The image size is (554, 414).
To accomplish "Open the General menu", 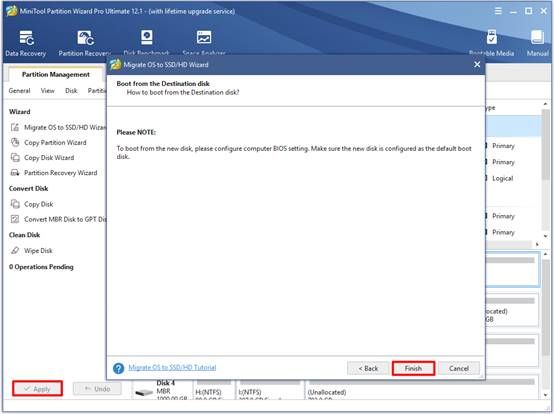I will [19, 91].
